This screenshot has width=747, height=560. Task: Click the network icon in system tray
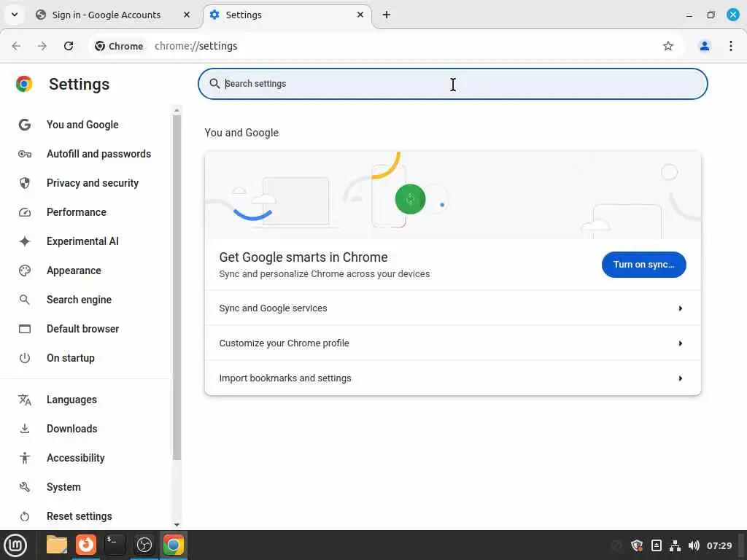tap(675, 545)
